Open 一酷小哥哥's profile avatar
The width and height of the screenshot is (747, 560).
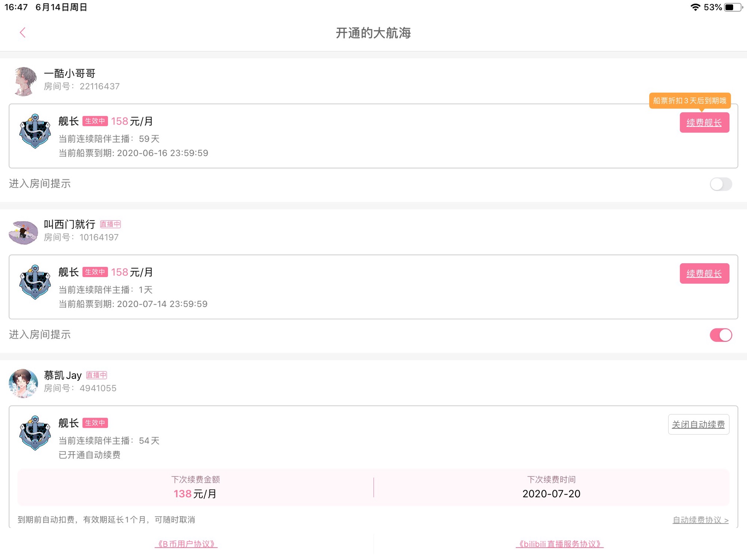25,81
